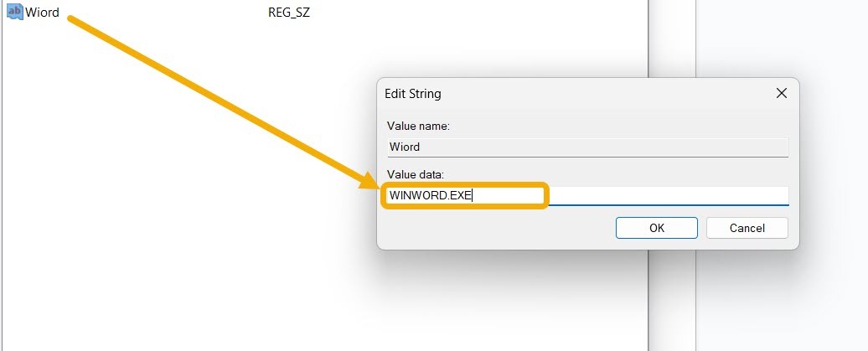Click the dialog's empty area left of OK

pyautogui.click(x=495, y=228)
